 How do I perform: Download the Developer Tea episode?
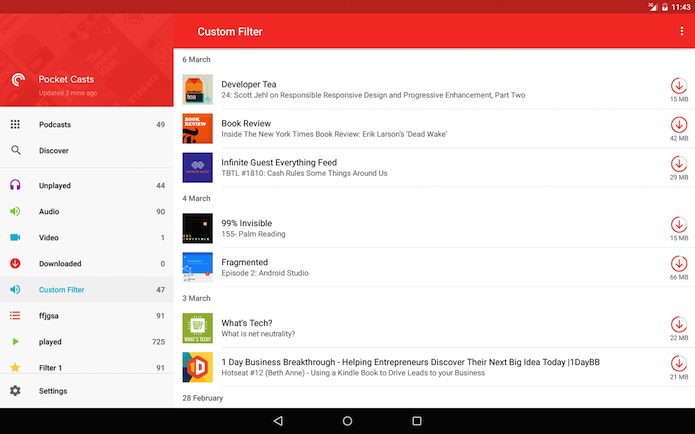point(678,85)
